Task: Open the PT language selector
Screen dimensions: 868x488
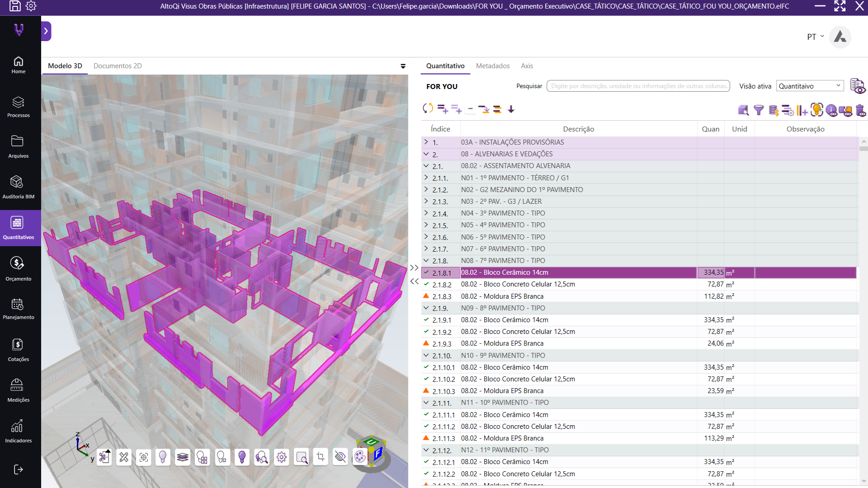Action: click(x=815, y=37)
